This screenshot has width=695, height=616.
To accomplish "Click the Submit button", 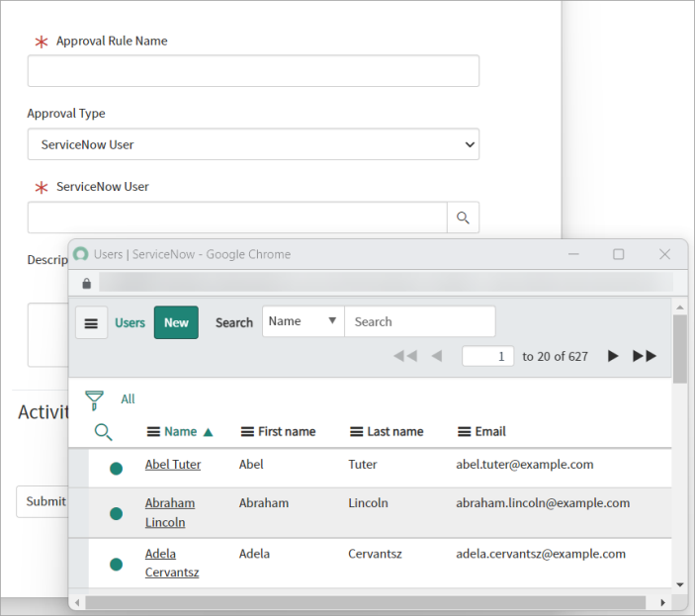I will [x=43, y=501].
